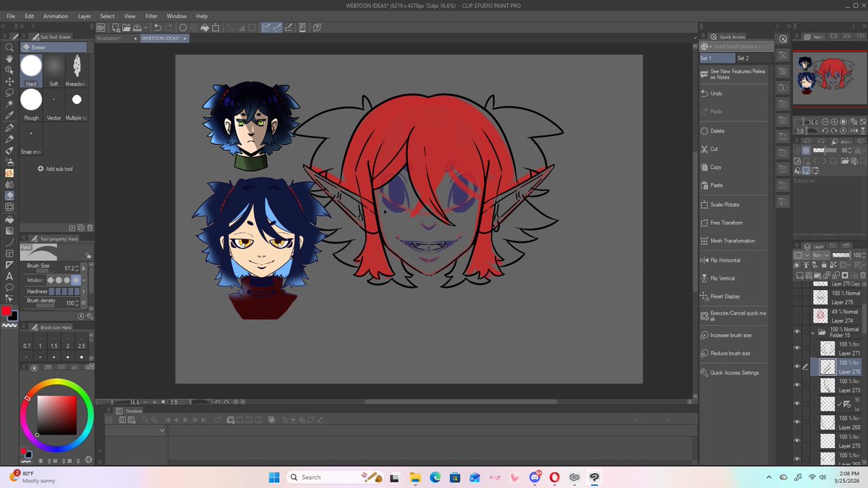Screen dimensions: 868x488
Task: Open the Anti-aliasing options dropdown
Action: point(84,280)
